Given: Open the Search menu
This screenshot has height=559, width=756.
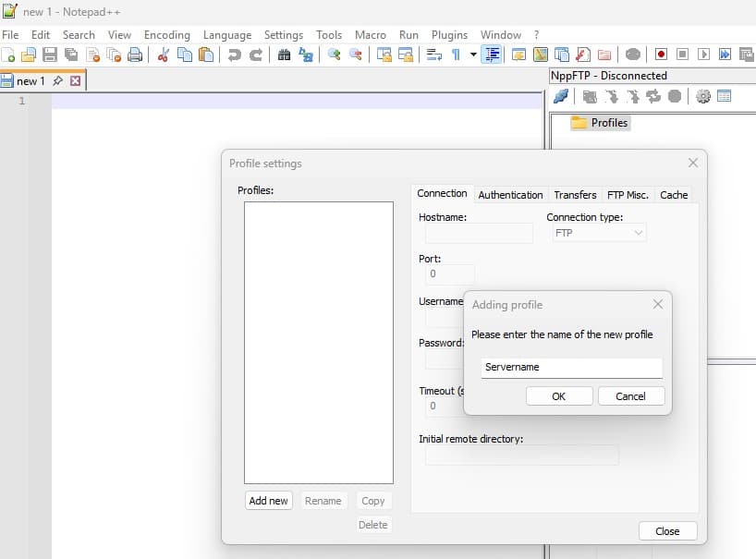Looking at the screenshot, I should tap(79, 35).
